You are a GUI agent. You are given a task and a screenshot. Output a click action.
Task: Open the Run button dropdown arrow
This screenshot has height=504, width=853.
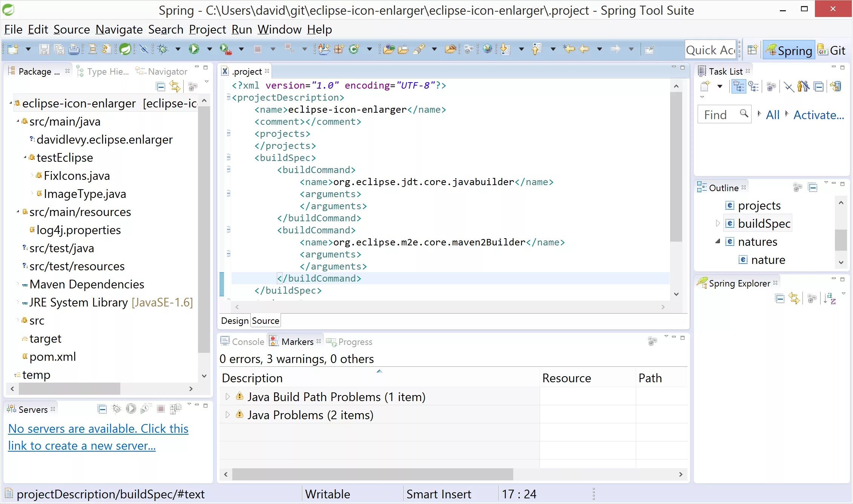coord(210,49)
